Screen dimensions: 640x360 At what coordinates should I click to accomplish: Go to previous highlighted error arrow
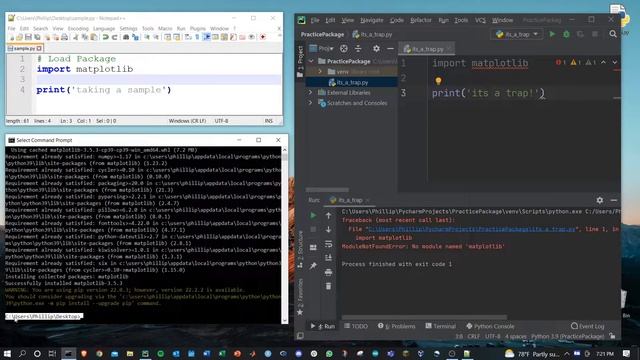tap(603, 62)
